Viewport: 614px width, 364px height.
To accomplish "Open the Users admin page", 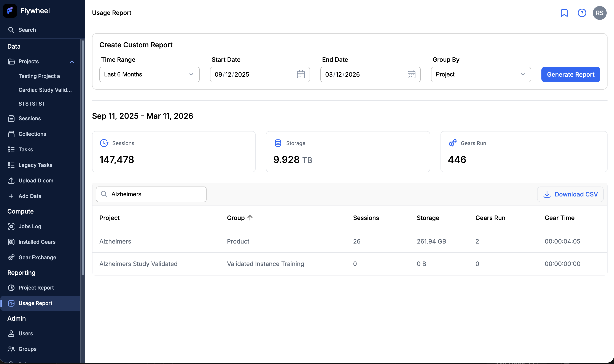I will pyautogui.click(x=26, y=333).
